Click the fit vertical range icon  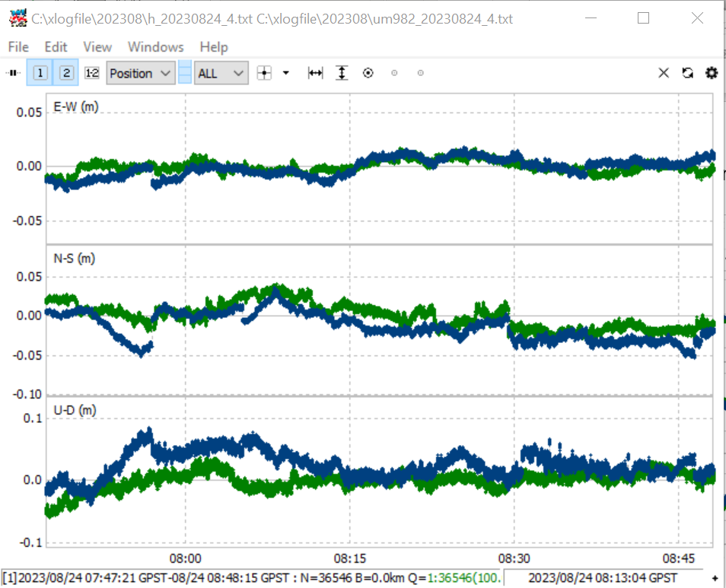[x=342, y=72]
